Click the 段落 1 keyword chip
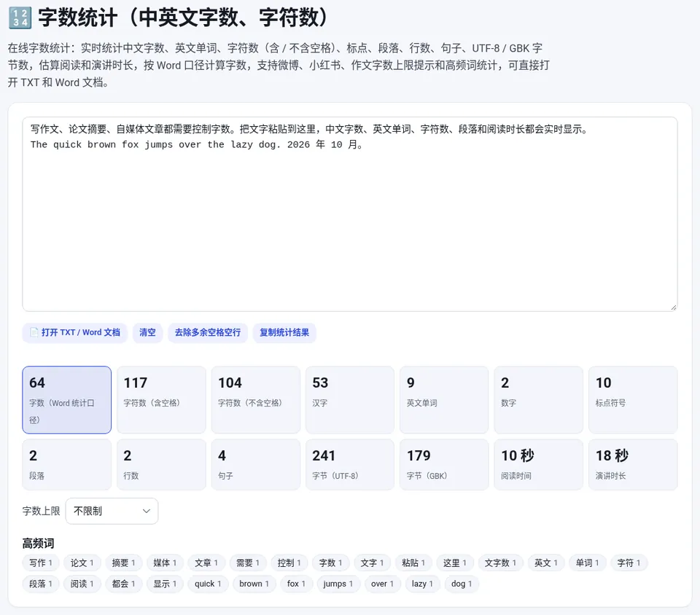Screen dimensions: 700x615 pos(41,584)
